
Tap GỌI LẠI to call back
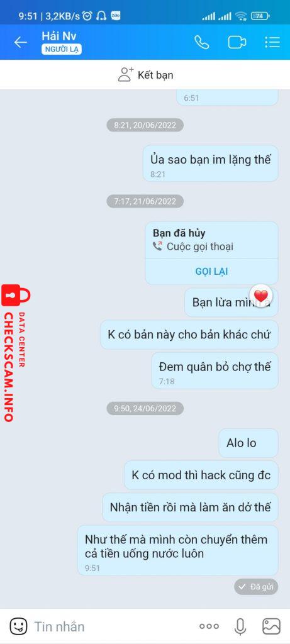[211, 272]
